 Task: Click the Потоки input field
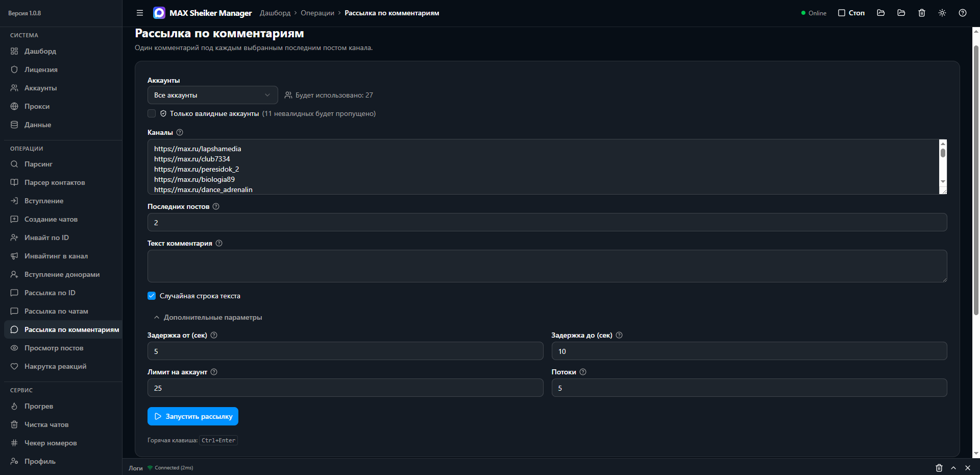[x=749, y=388]
